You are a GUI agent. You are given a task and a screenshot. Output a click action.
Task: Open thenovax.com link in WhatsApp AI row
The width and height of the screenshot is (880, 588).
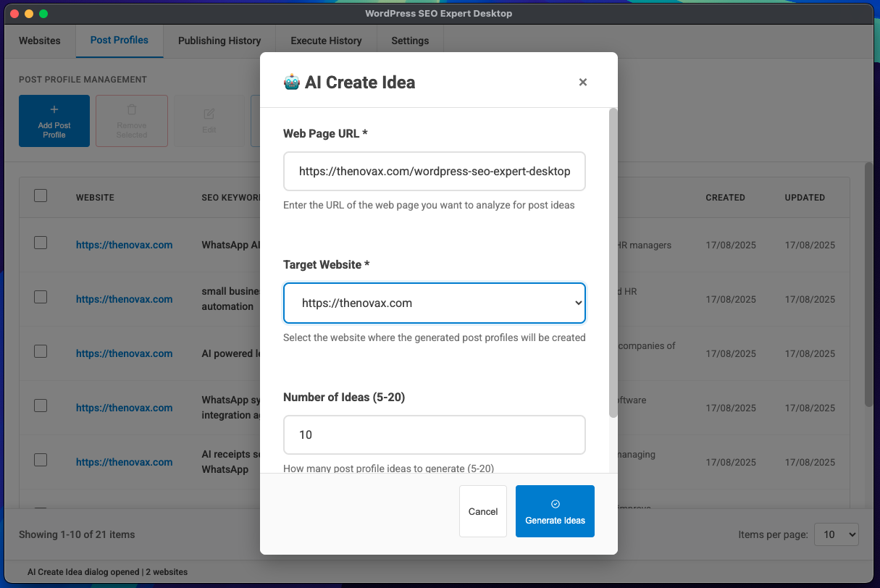coord(124,245)
